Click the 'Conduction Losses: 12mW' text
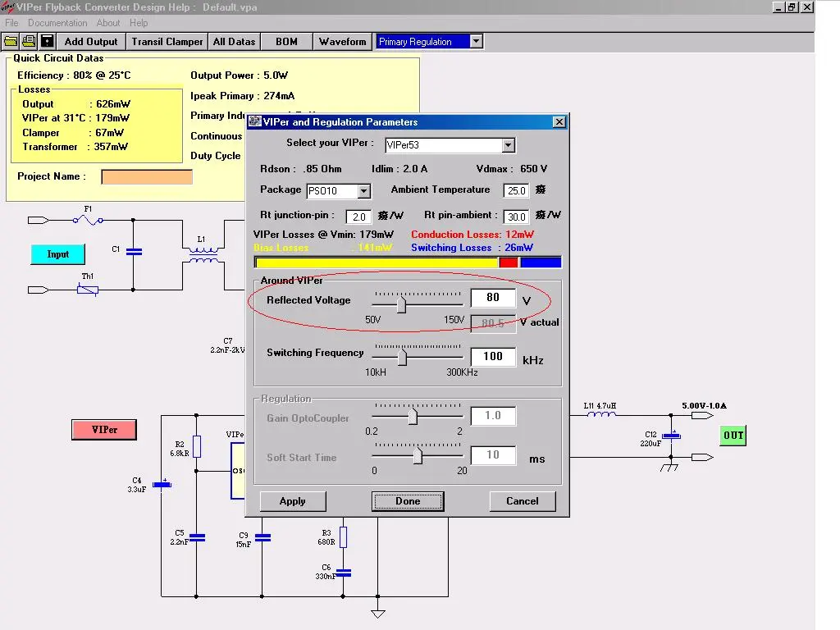The height and width of the screenshot is (630, 840). [472, 234]
